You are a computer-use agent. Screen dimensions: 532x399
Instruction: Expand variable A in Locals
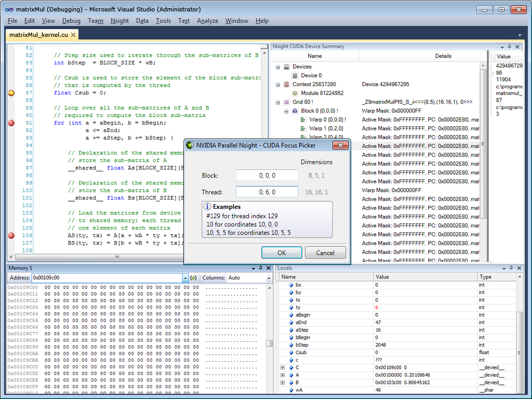(283, 375)
